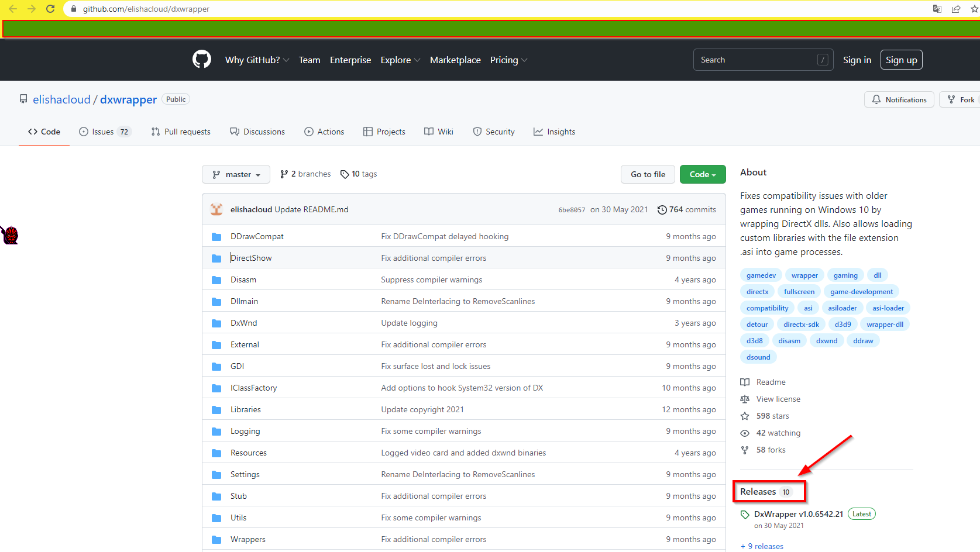The width and height of the screenshot is (980, 552).
Task: Click the DDrawCompat folder icon
Action: 216,237
